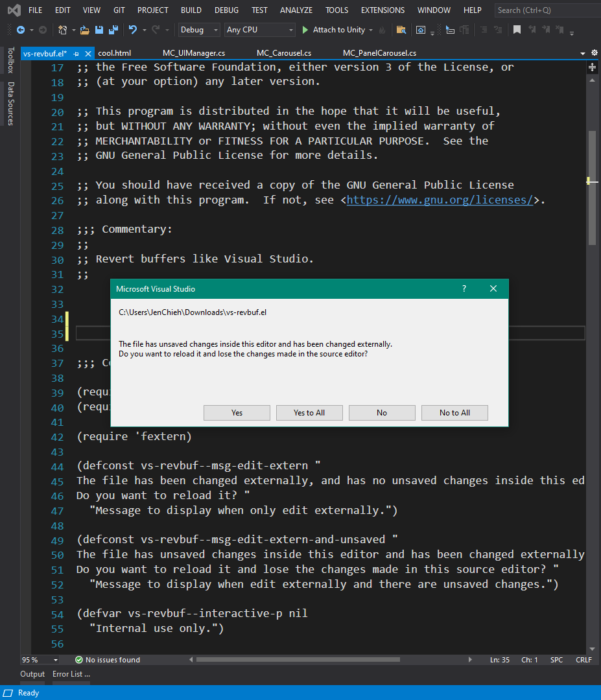Open the Output panel tab
The width and height of the screenshot is (601, 700).
(32, 674)
